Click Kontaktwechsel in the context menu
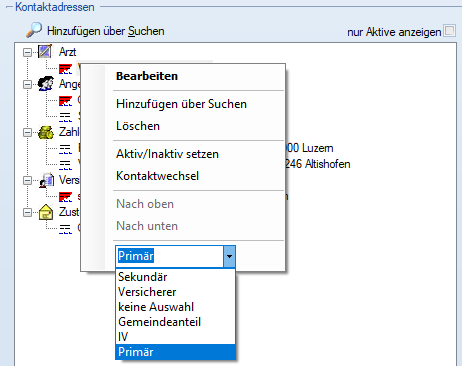The height and width of the screenshot is (366, 462). (x=157, y=176)
